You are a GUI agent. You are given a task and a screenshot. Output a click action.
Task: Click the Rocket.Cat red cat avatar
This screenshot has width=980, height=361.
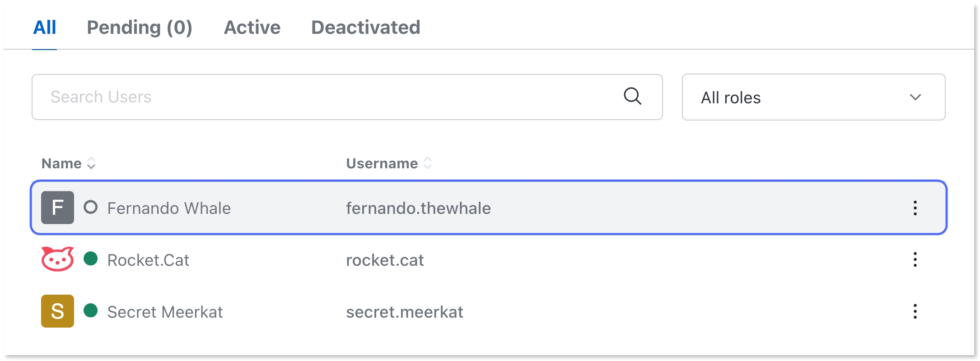coord(57,259)
